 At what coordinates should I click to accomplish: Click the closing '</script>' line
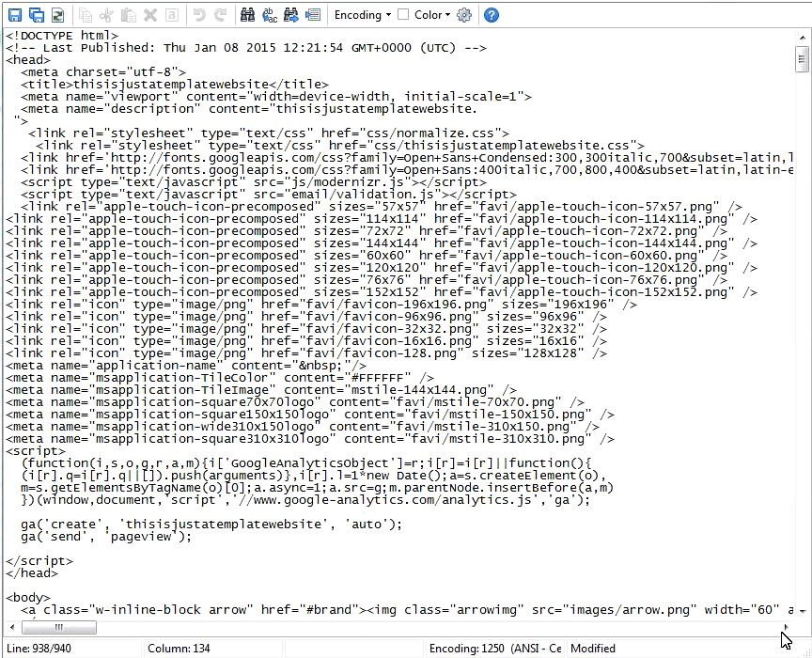(x=39, y=561)
